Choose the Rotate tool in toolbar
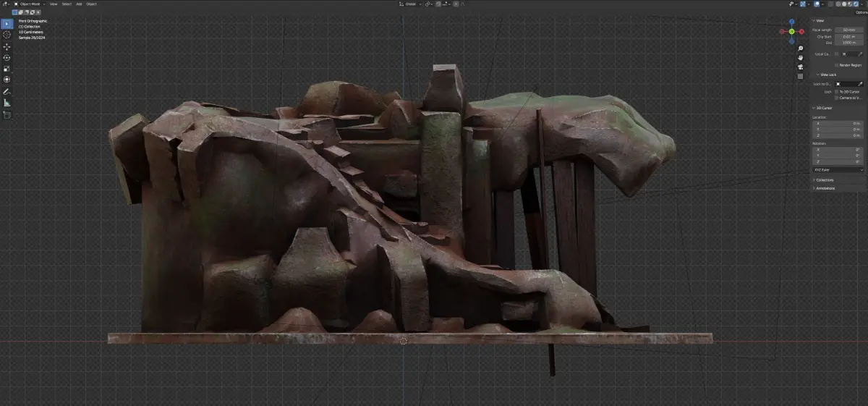This screenshot has height=406, width=868. click(x=7, y=58)
